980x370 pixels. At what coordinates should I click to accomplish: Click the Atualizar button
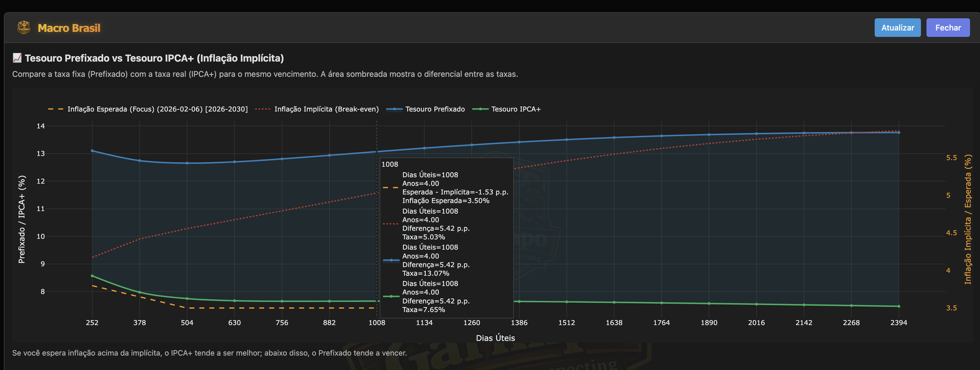click(x=897, y=27)
